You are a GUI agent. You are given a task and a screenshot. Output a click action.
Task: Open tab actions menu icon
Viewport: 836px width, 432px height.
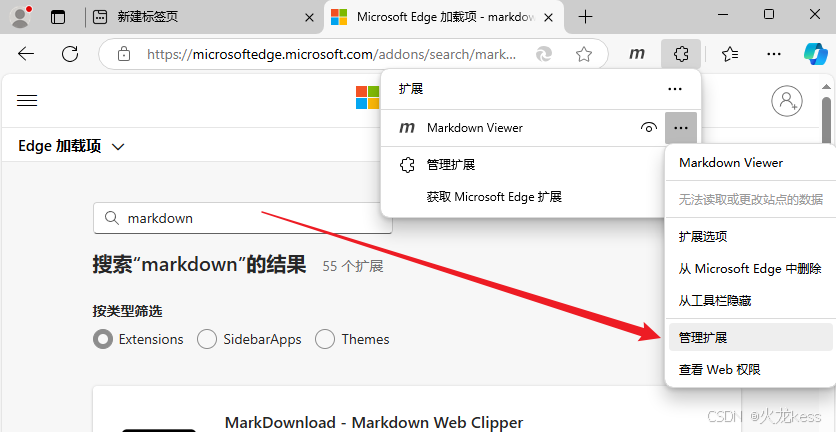click(x=58, y=17)
